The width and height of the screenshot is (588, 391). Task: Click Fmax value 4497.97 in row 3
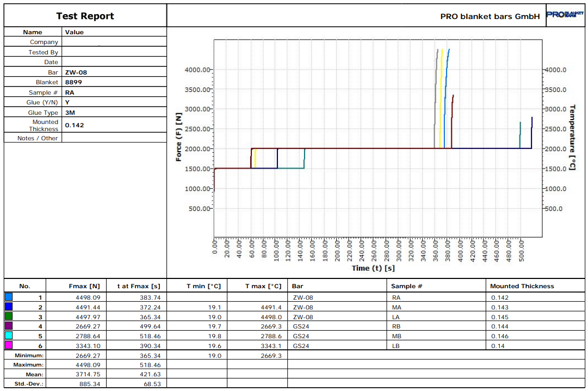pos(88,317)
